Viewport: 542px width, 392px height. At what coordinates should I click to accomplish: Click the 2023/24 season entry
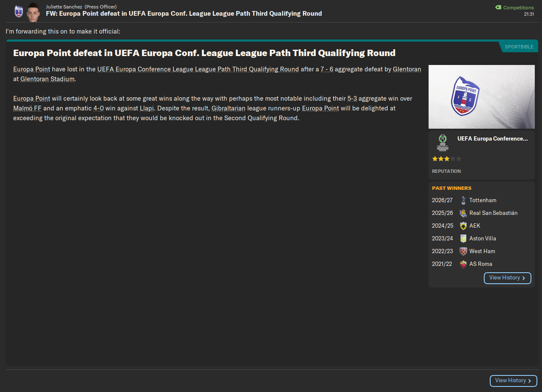click(443, 238)
